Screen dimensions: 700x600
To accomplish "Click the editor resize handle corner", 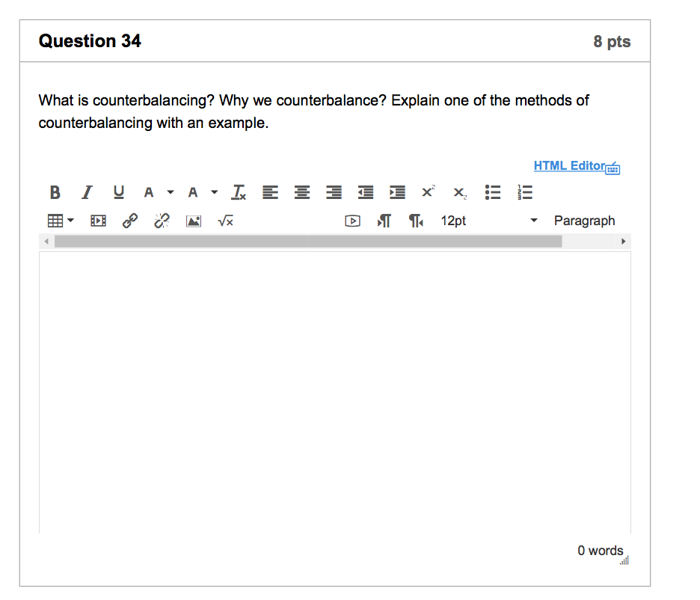I will (624, 560).
